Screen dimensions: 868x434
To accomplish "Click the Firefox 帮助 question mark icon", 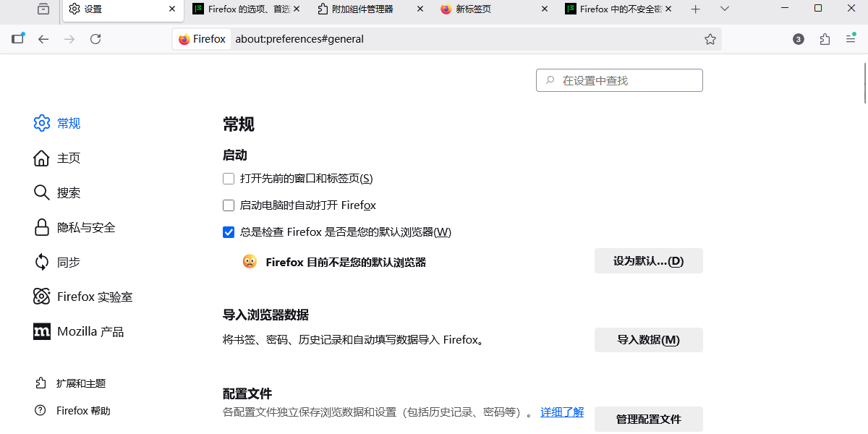I will pyautogui.click(x=41, y=410).
